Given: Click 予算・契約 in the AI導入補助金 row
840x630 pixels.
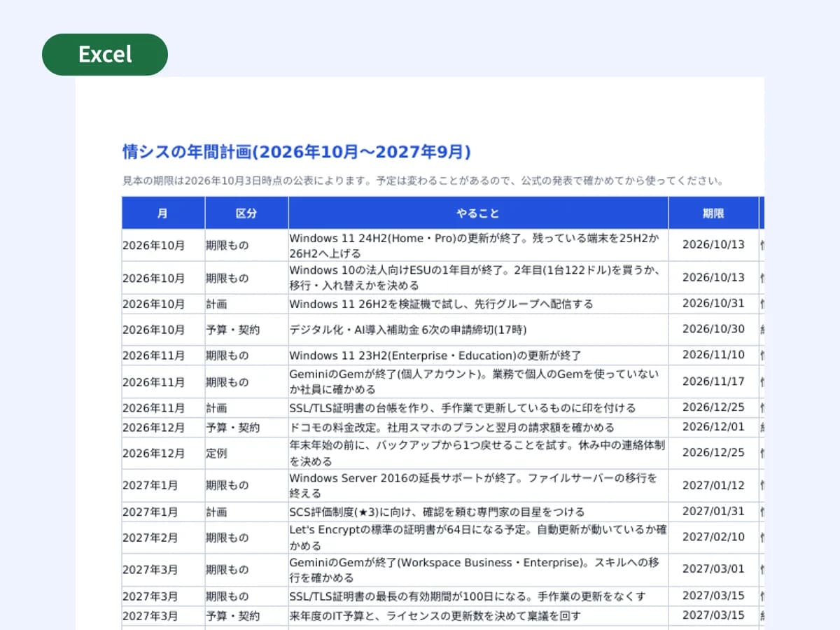Looking at the screenshot, I should pos(233,330).
